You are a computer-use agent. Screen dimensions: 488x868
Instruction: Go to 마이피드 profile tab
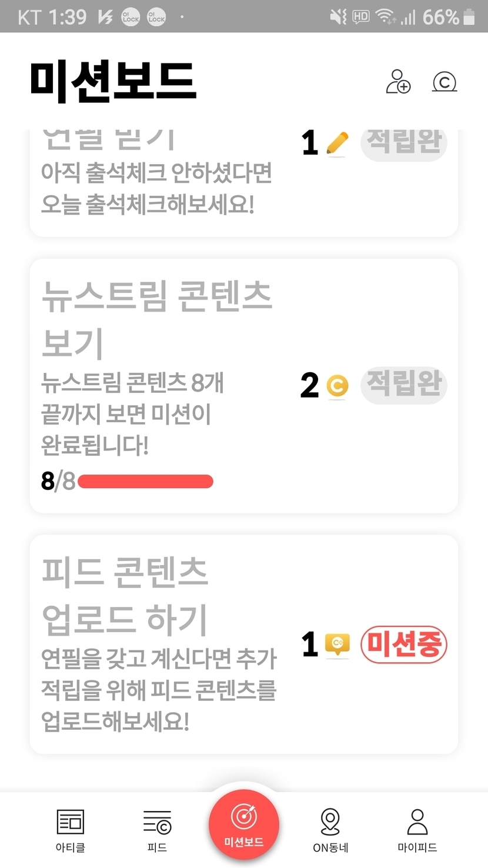(x=417, y=830)
